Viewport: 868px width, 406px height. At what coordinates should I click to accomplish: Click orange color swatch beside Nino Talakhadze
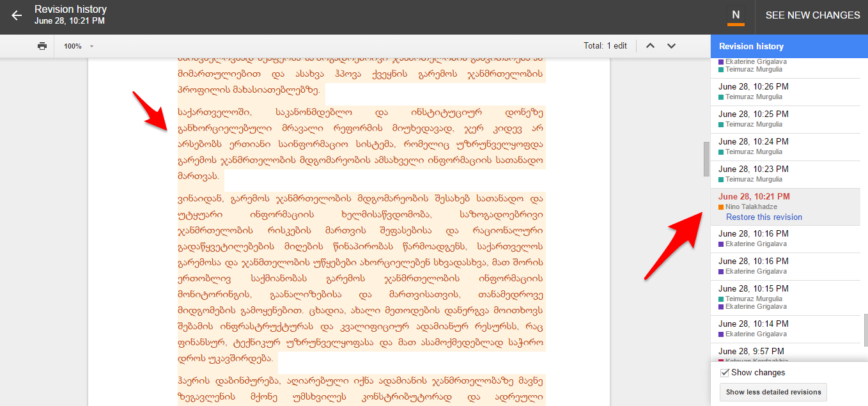click(x=721, y=207)
